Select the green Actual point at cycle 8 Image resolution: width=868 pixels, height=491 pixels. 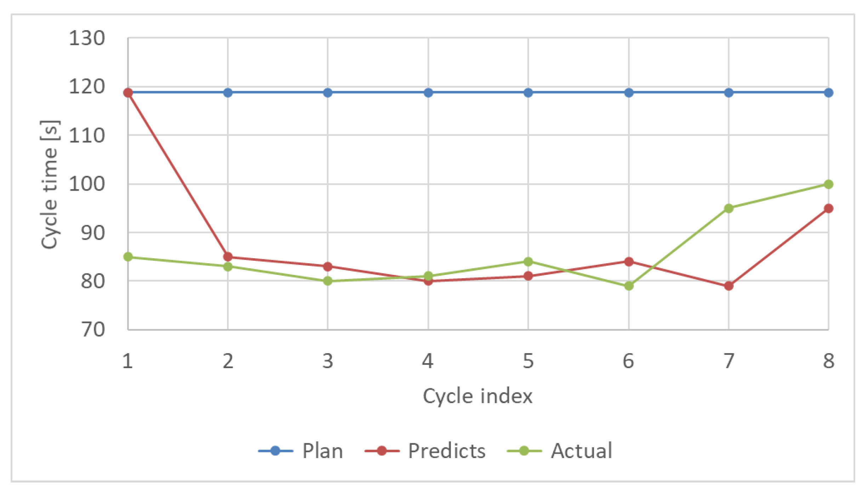(828, 184)
